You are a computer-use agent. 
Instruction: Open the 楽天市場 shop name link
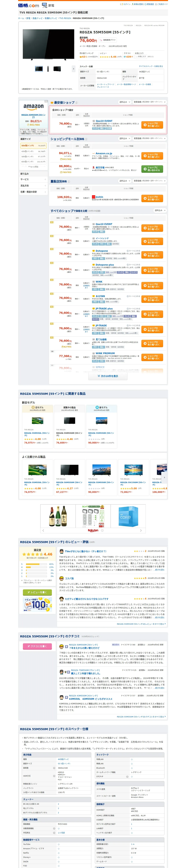pyautogui.click(x=100, y=168)
